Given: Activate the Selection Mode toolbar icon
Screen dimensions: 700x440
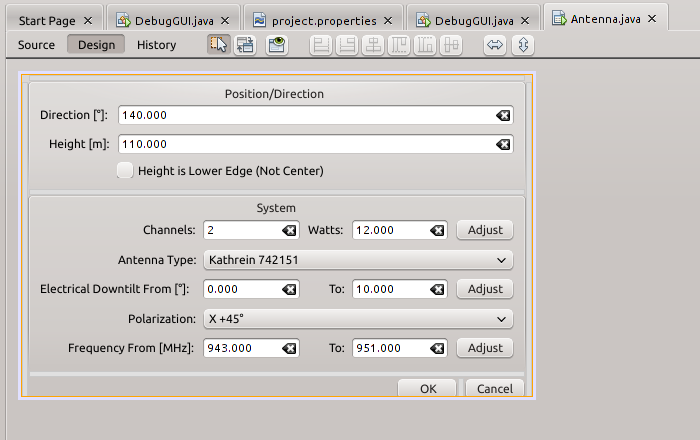Looking at the screenshot, I should tap(218, 45).
